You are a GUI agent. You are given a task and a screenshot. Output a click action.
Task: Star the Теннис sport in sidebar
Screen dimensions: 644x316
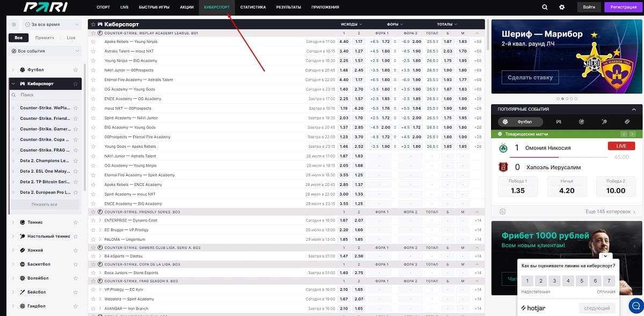click(x=76, y=222)
